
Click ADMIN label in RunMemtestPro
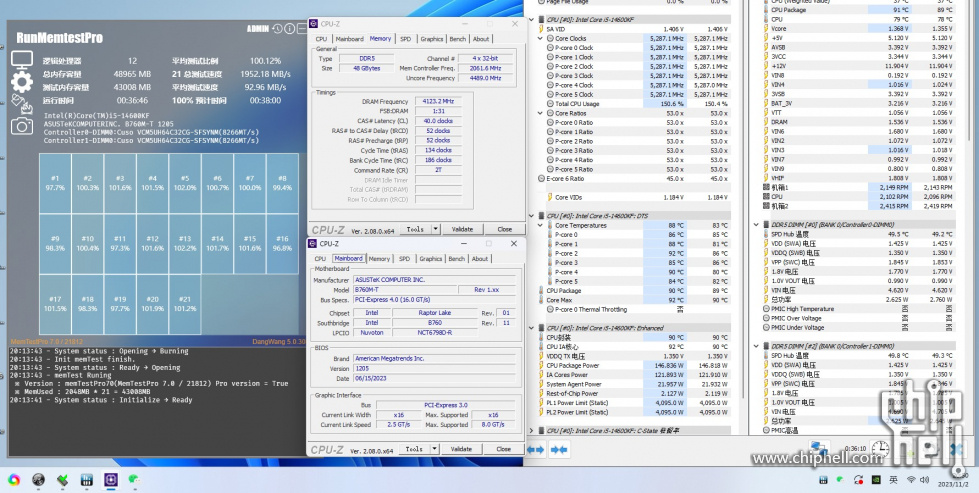pyautogui.click(x=258, y=29)
